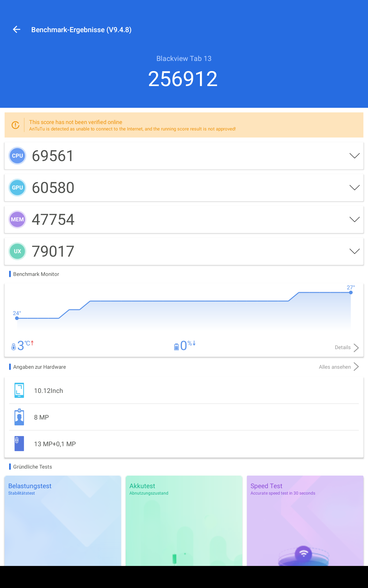Expand the MEM score 47754 details
Image resolution: width=368 pixels, height=588 pixels.
pyautogui.click(x=355, y=220)
